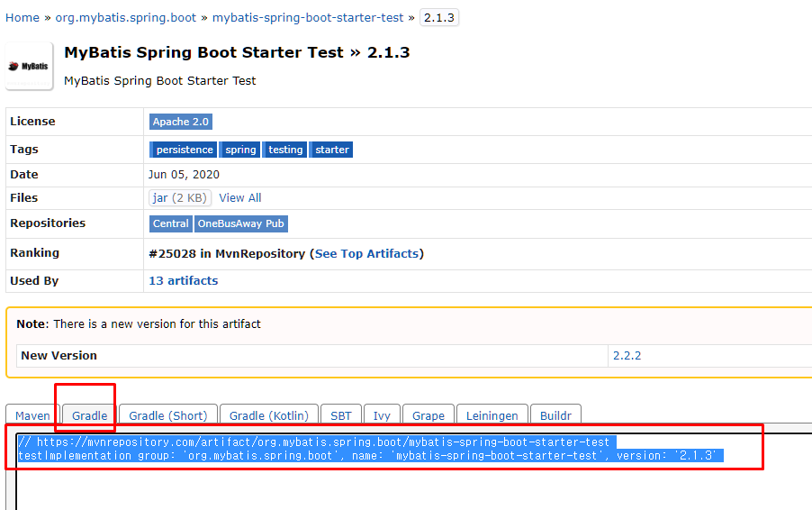Click the 'MyBatis Spring Boot Starter Test' description subtitle
The height and width of the screenshot is (510, 812).
tap(159, 81)
